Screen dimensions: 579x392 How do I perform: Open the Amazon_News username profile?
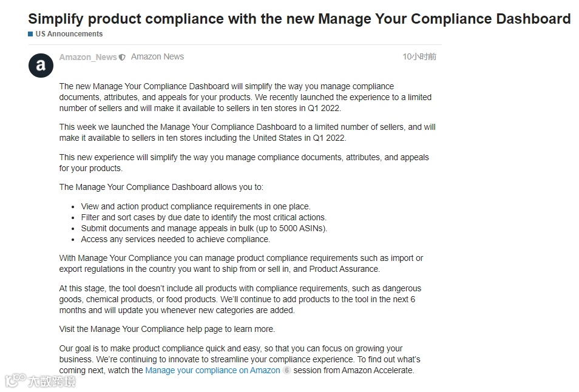(87, 57)
